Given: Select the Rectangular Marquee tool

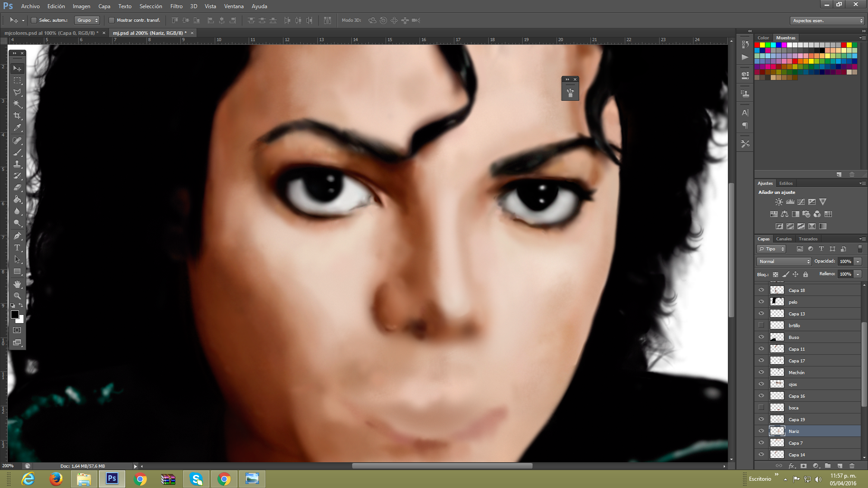Looking at the screenshot, I should click(x=17, y=80).
